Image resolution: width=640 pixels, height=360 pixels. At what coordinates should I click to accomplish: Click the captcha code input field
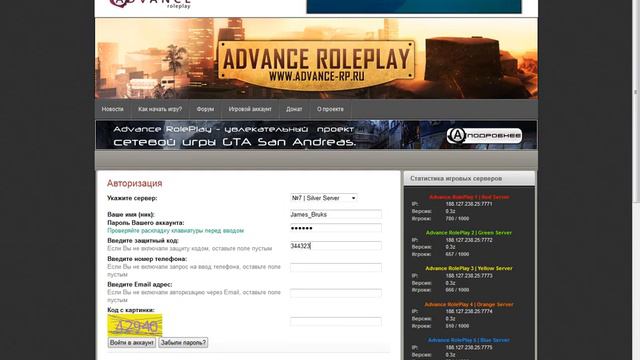(336, 322)
